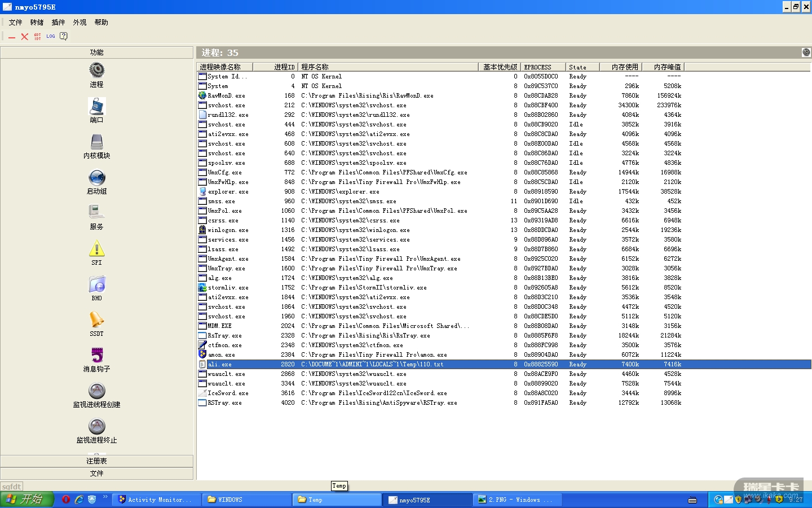This screenshot has width=812, height=508.
Task: Open the 帮助 menu
Action: pyautogui.click(x=101, y=23)
